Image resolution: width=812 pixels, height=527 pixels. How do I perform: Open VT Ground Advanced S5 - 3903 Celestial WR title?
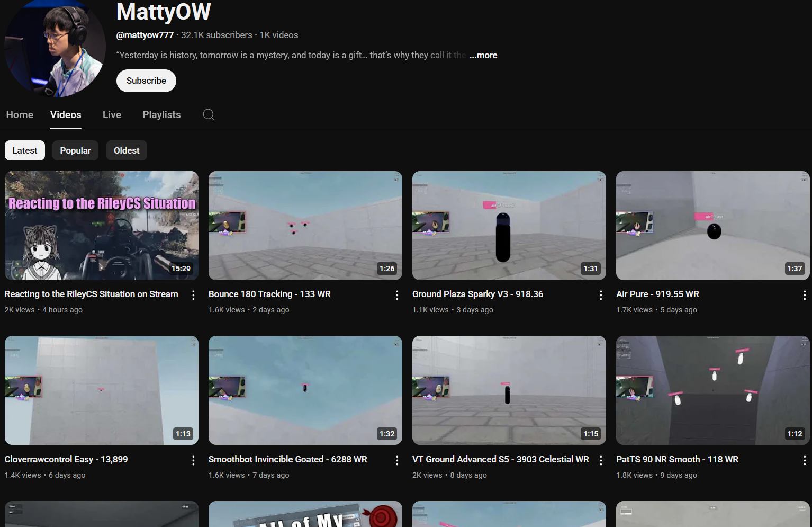tap(500, 459)
